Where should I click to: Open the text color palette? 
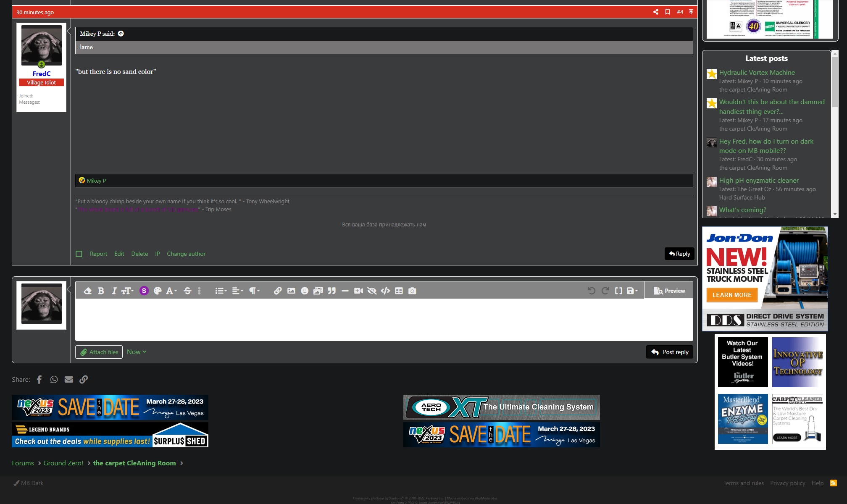[158, 291]
